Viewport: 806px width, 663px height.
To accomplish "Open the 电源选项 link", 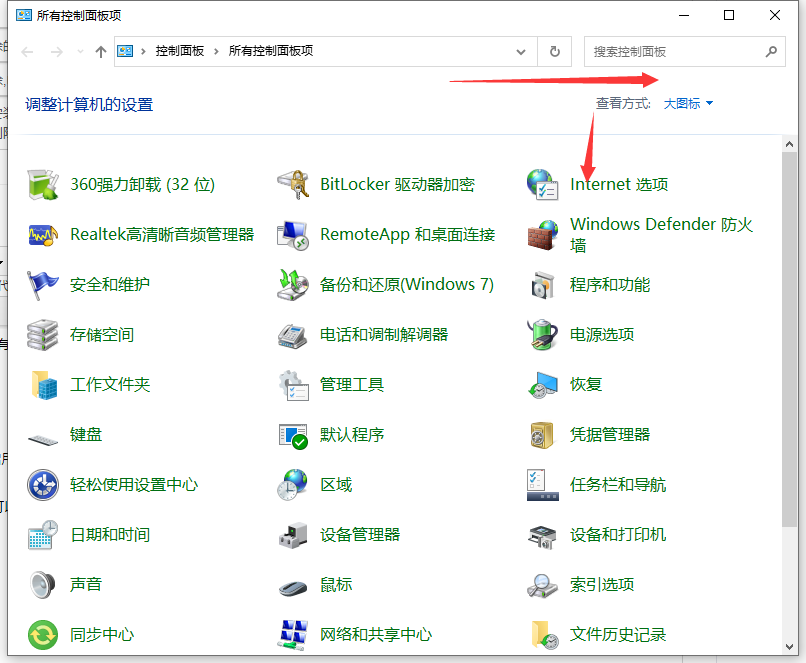I will pos(602,335).
